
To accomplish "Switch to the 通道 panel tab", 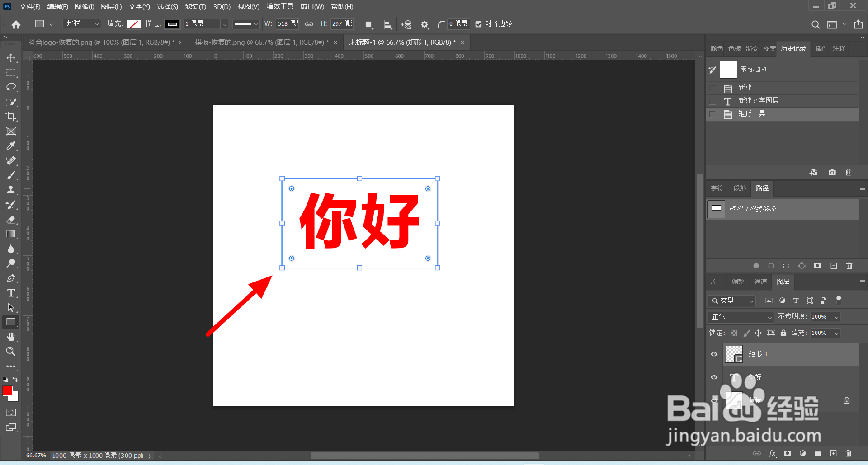I will click(760, 282).
